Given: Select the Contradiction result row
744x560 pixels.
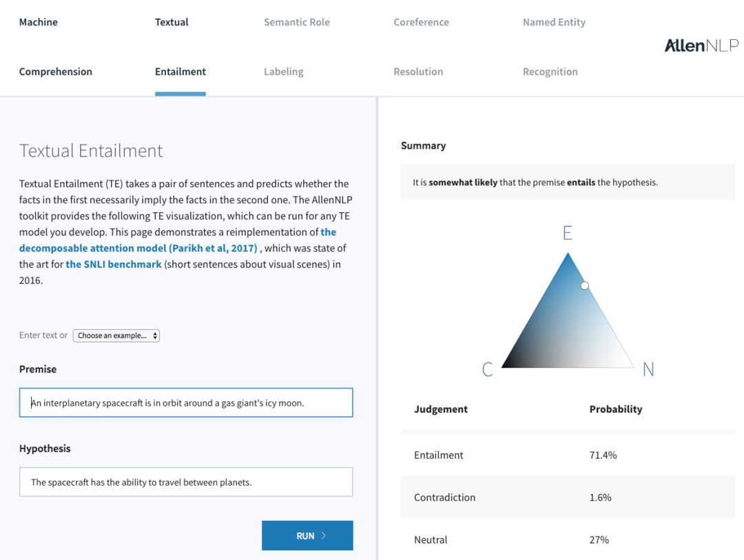Looking at the screenshot, I should [x=568, y=497].
